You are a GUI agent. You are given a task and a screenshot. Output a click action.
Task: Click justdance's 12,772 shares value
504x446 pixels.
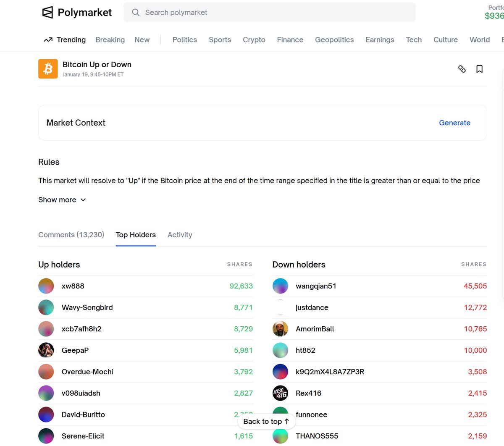coord(475,307)
